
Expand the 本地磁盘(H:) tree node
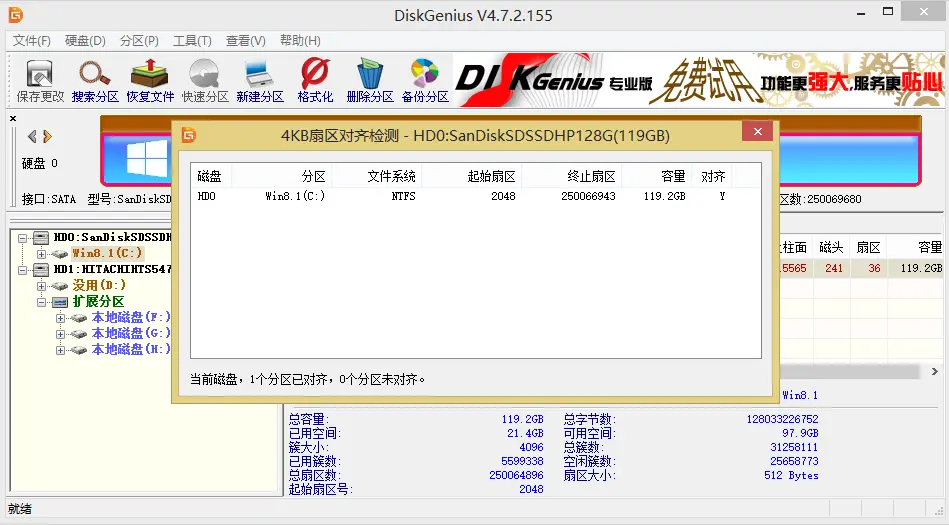[60, 350]
